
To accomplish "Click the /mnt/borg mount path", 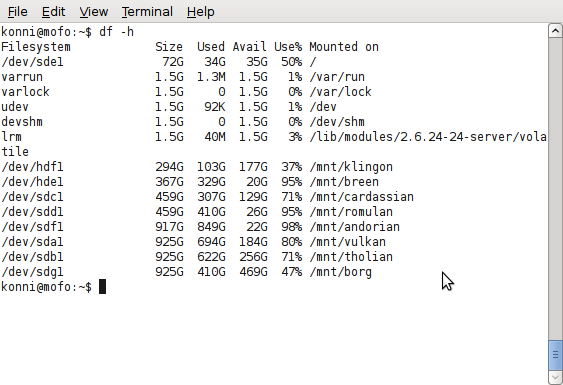I will [x=340, y=272].
